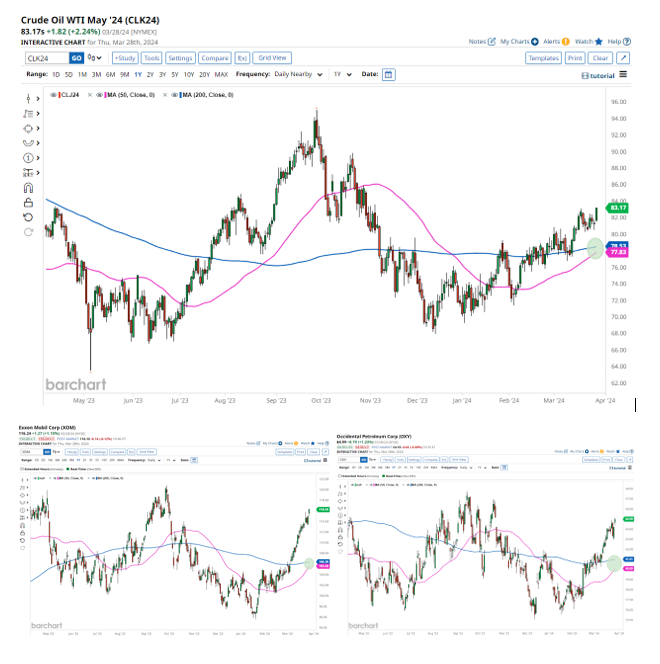Image resolution: width=660 pixels, height=664 pixels.
Task: Click the CLK24 symbol input field
Action: click(x=47, y=58)
